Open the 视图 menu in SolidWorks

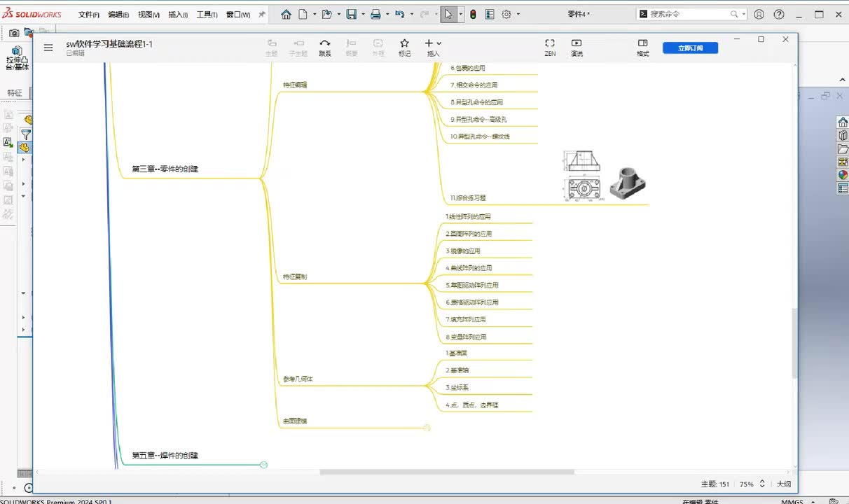click(149, 15)
